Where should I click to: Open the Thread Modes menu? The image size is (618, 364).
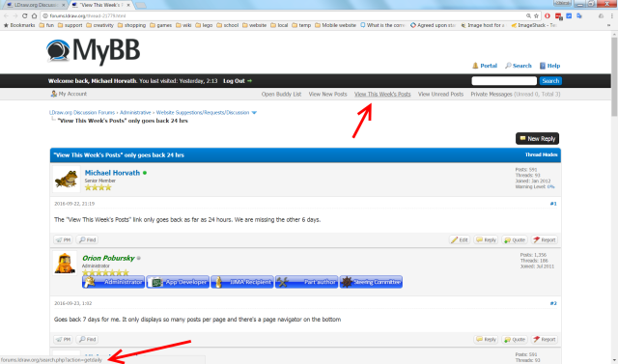click(x=541, y=154)
